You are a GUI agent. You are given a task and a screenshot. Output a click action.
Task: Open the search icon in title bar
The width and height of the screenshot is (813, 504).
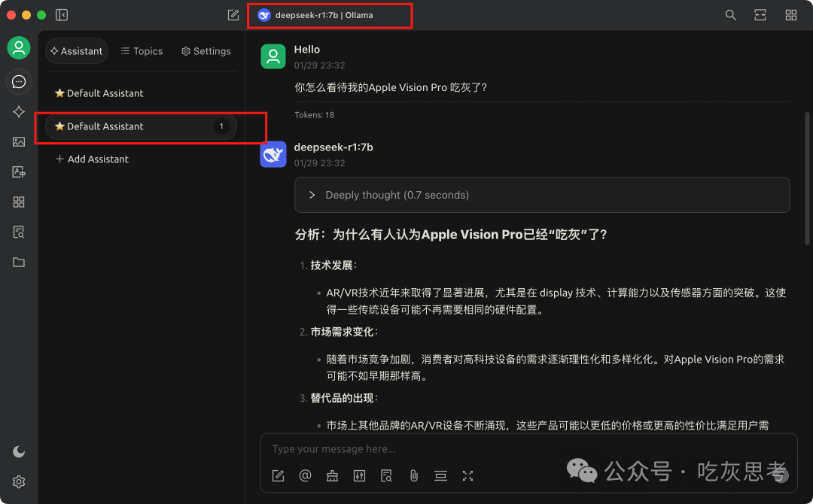pyautogui.click(x=730, y=15)
